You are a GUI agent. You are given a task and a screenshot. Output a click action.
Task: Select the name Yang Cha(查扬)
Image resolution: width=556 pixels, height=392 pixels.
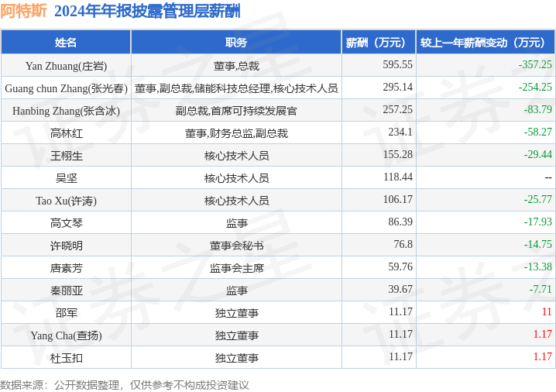click(66, 335)
